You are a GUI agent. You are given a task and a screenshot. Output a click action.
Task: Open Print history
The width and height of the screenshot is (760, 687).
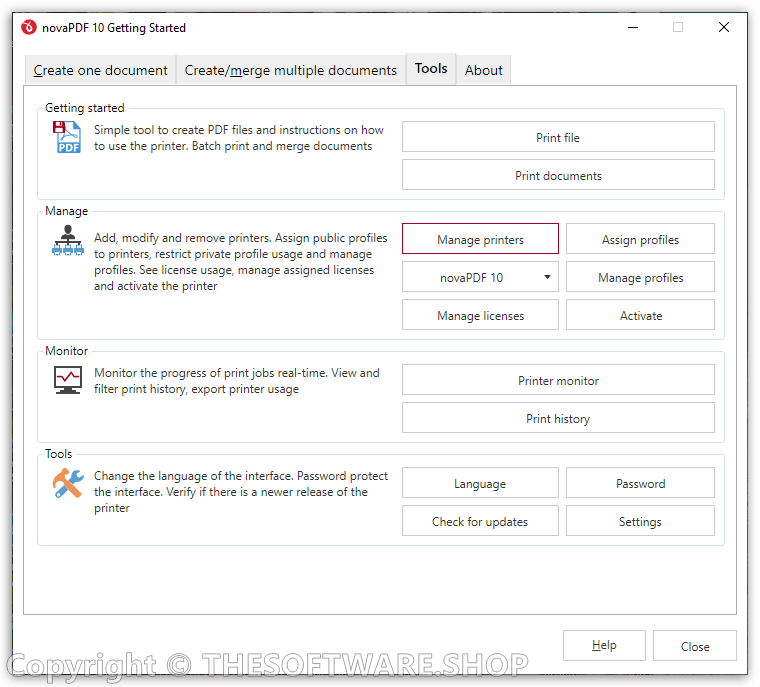pyautogui.click(x=558, y=418)
